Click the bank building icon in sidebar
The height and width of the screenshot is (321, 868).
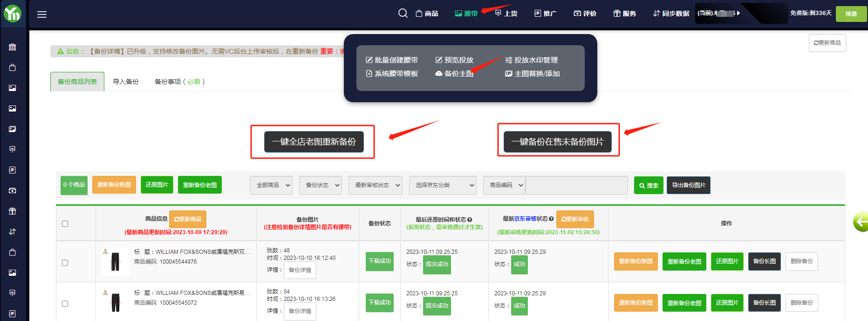13,47
